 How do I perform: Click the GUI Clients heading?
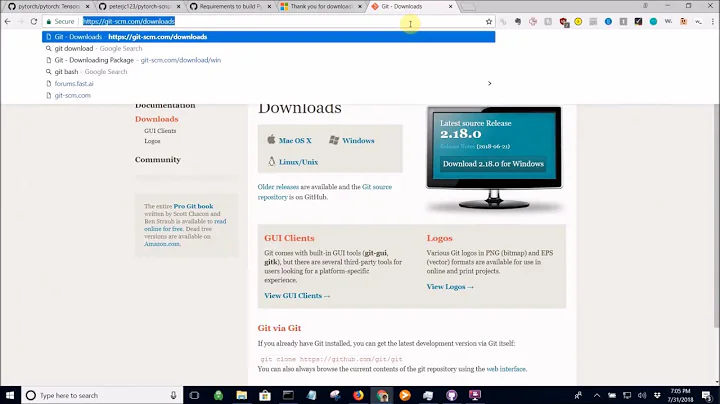[x=289, y=238]
